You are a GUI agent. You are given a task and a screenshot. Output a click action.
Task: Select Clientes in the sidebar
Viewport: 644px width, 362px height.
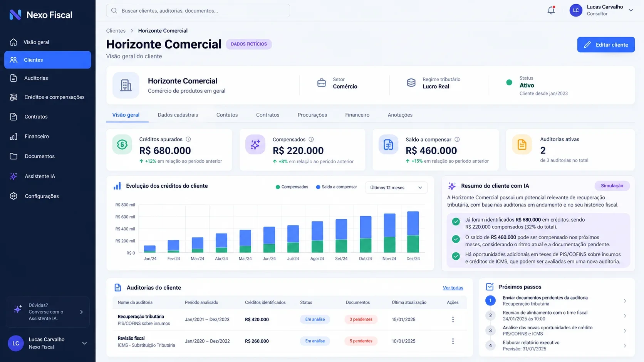[x=48, y=60]
